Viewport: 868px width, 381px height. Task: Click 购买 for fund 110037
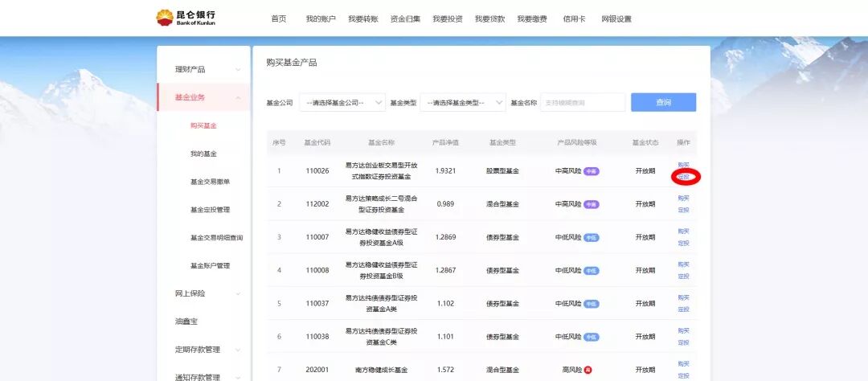(x=684, y=298)
